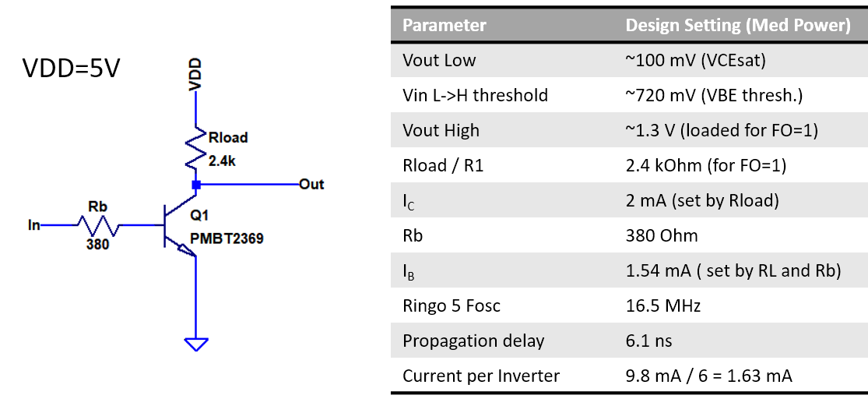Select the transistor emitter arrow
The height and width of the screenshot is (399, 868).
187,249
